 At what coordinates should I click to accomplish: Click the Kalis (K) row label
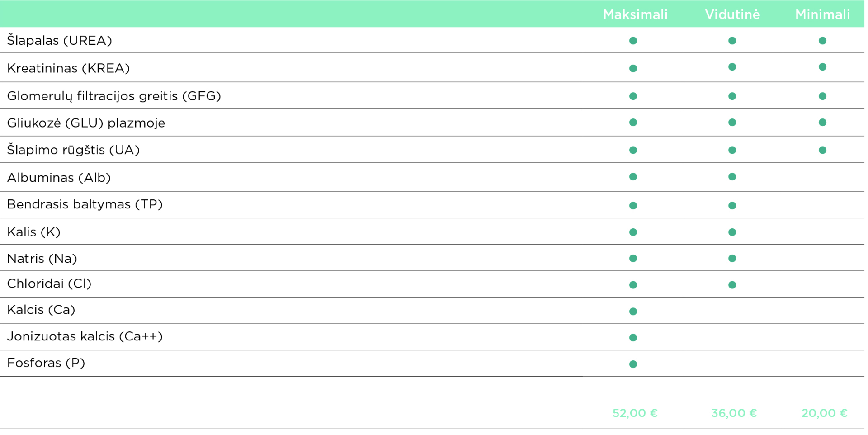(x=33, y=232)
